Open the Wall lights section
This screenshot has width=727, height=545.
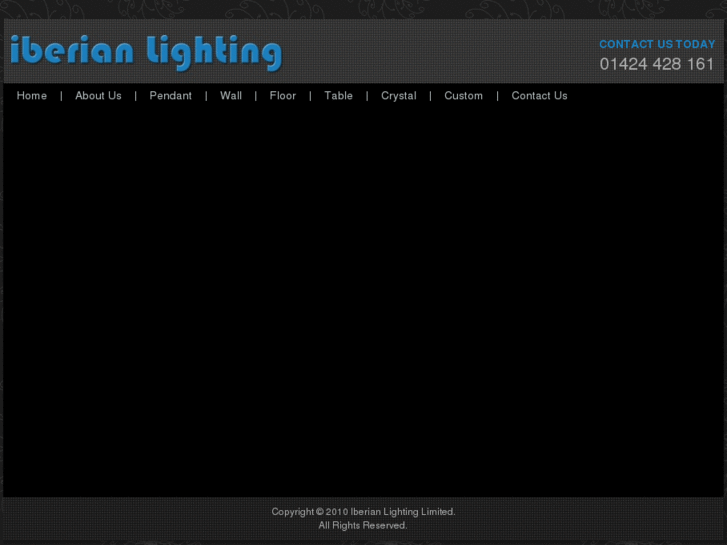(231, 96)
